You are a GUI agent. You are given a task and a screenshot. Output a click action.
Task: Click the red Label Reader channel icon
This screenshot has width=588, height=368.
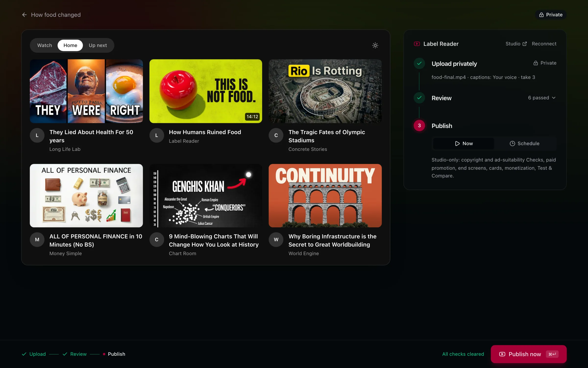click(417, 44)
